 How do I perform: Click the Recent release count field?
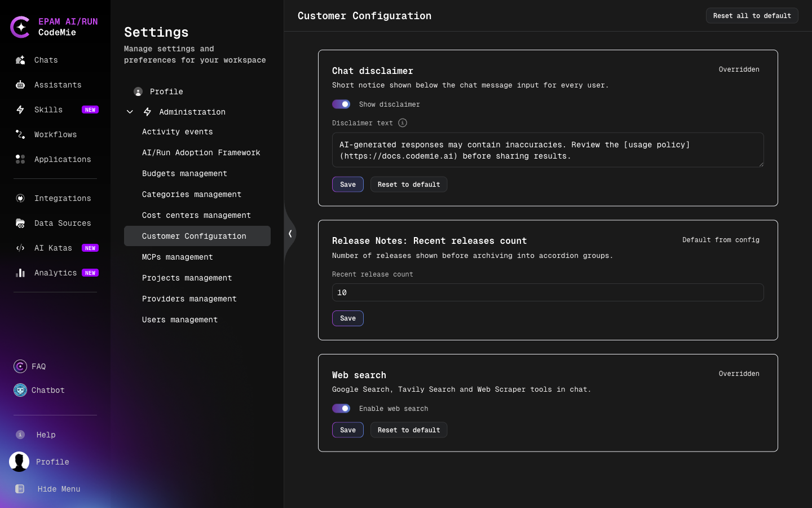coord(548,292)
